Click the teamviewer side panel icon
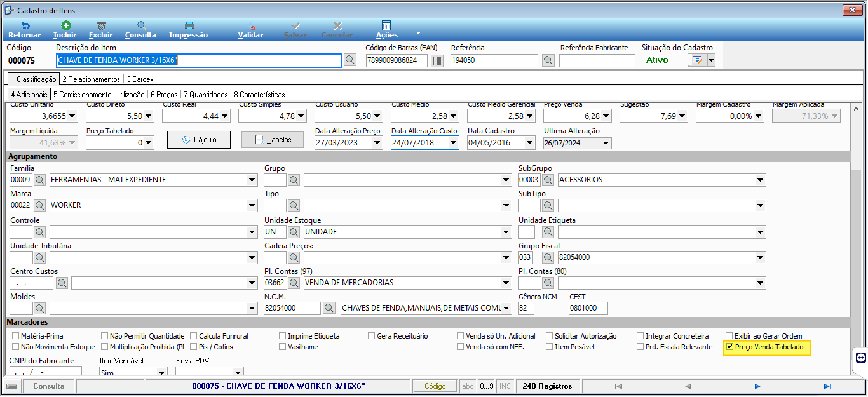The width and height of the screenshot is (868, 397). point(861,358)
